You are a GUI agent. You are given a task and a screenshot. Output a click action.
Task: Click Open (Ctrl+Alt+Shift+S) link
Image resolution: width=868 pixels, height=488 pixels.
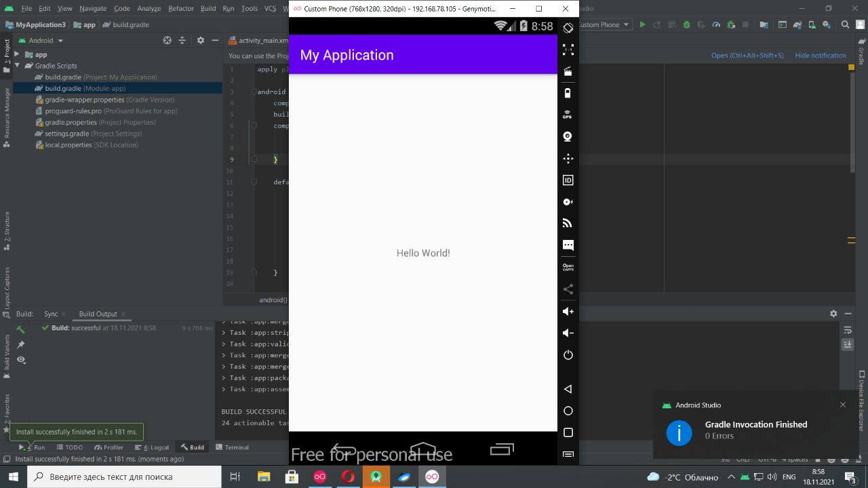pyautogui.click(x=747, y=56)
